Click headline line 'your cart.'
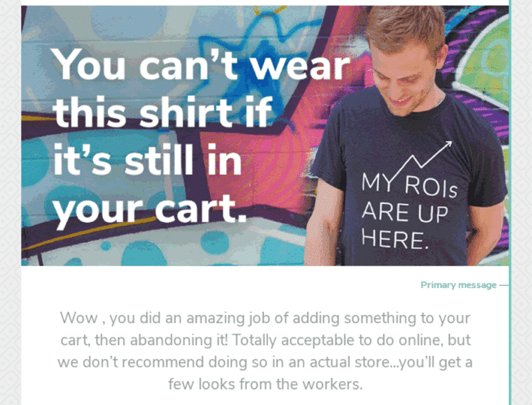The height and width of the screenshot is (405, 532). click(149, 210)
